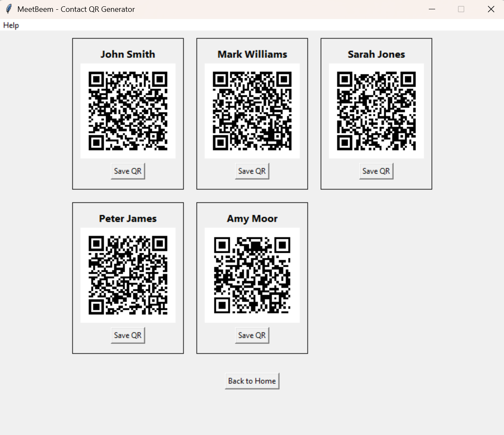
Task: Save QR for Mark Williams
Action: [252, 171]
